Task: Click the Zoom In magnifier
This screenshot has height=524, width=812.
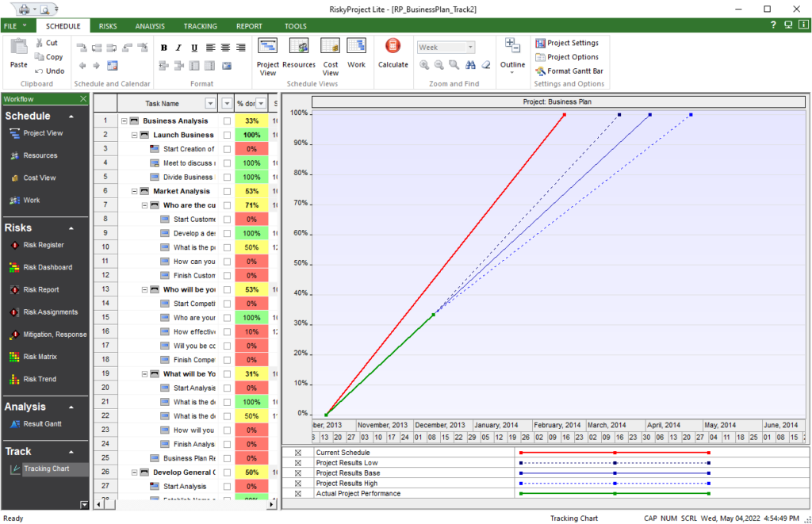Action: [425, 66]
